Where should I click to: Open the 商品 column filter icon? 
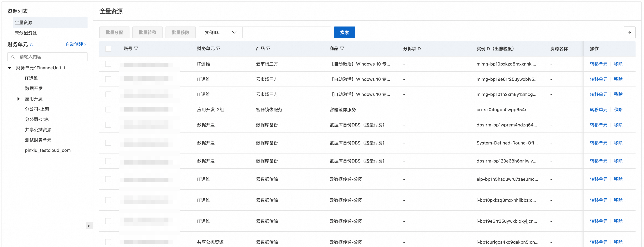(x=342, y=49)
